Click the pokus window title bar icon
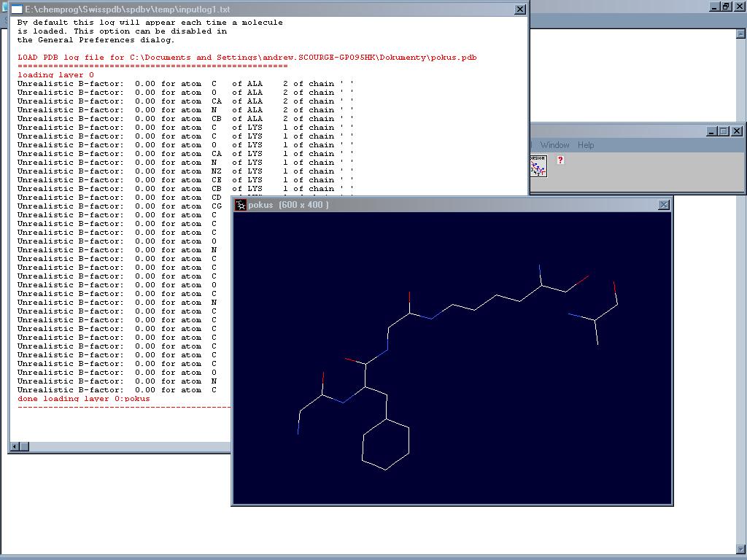747x560 pixels. (241, 205)
